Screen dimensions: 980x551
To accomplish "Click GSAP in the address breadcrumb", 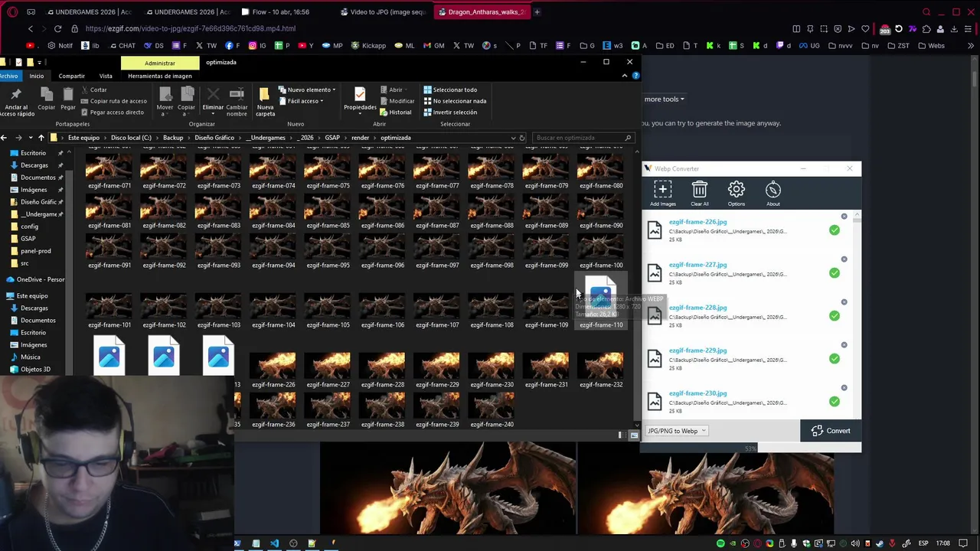I will click(x=332, y=138).
